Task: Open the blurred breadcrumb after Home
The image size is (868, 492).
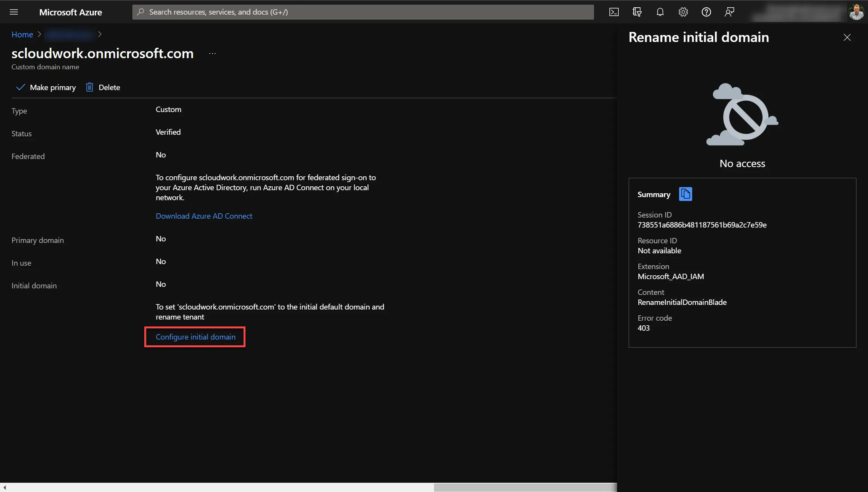Action: coord(70,35)
